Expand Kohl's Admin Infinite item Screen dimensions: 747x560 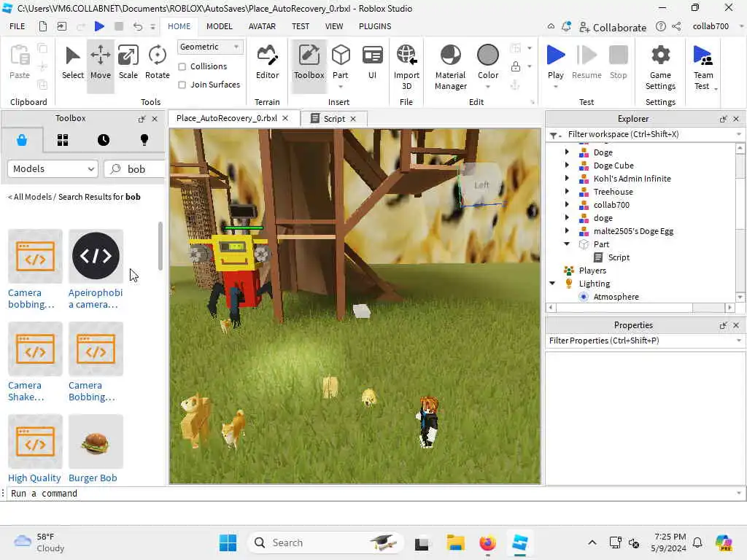pos(567,178)
